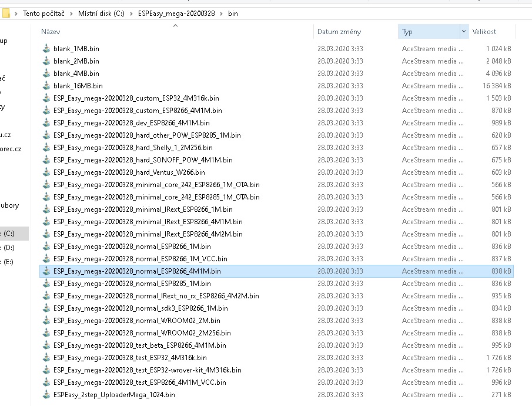Click file icon for custom_ESP32_4M316k.bin

click(46, 98)
